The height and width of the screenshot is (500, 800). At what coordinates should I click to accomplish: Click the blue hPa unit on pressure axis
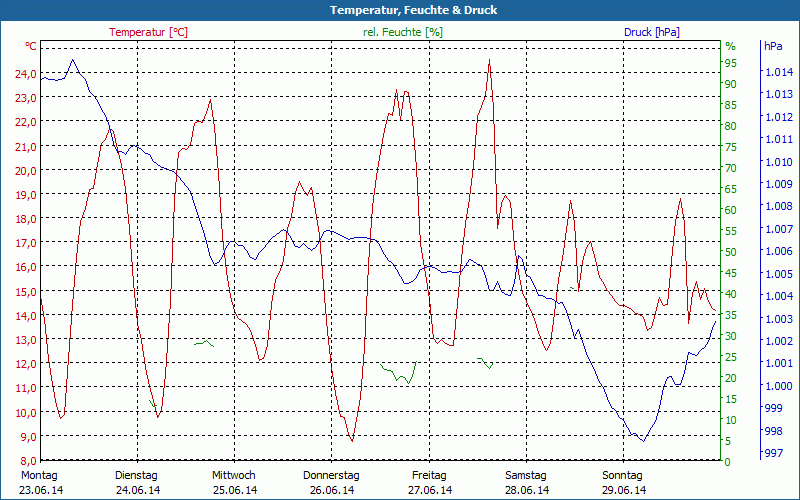774,46
